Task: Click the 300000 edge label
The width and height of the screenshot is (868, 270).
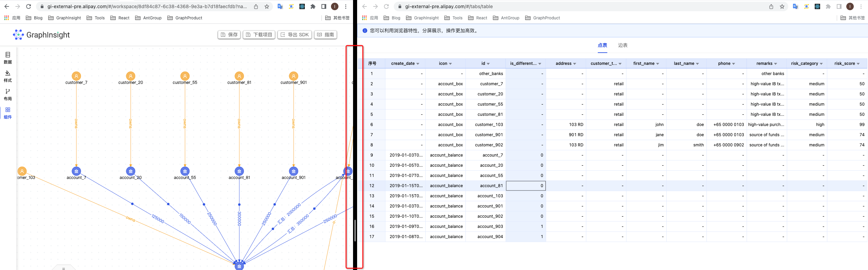Action: click(x=239, y=219)
